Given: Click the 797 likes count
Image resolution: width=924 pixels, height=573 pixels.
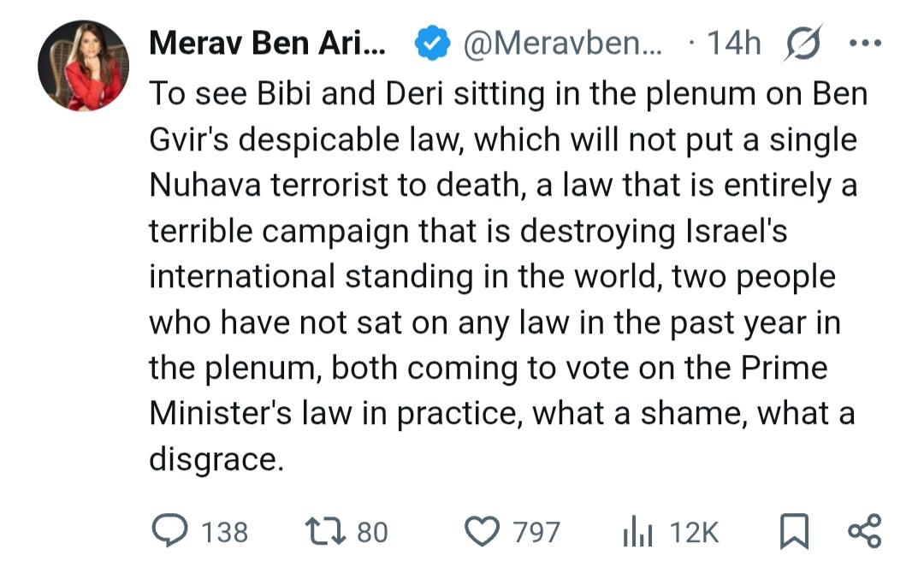Looking at the screenshot, I should pos(536,532).
